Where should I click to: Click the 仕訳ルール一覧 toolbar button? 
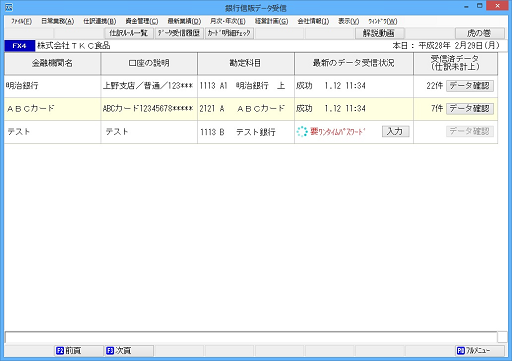click(129, 33)
